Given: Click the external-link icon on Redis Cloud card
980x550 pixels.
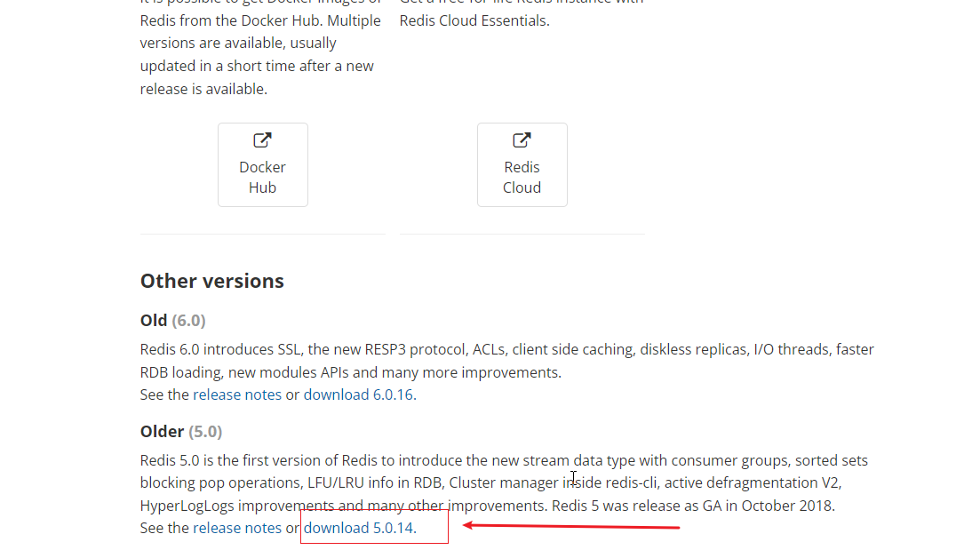Looking at the screenshot, I should (x=522, y=139).
